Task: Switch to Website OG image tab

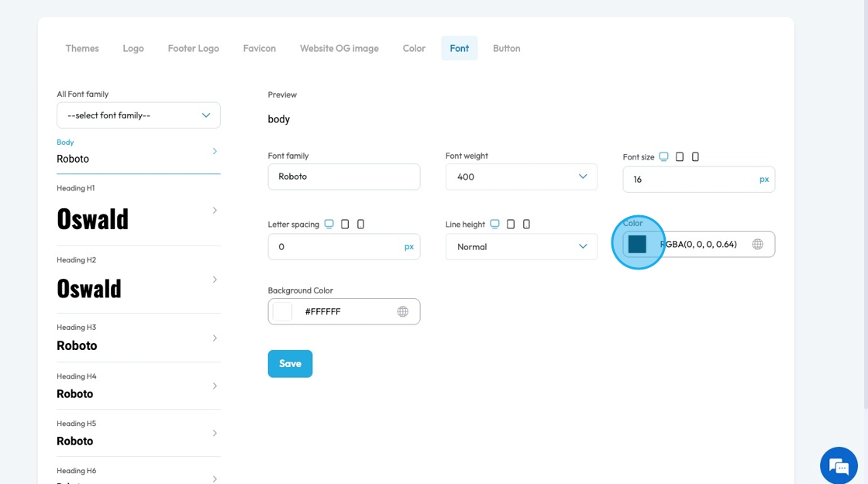Action: point(339,48)
